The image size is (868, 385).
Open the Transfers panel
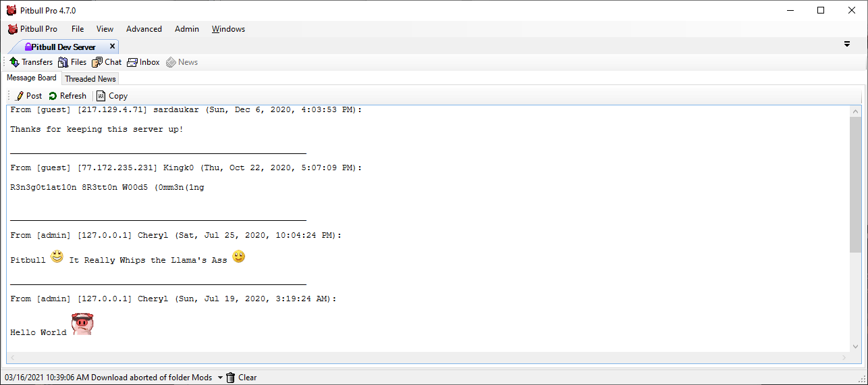pyautogui.click(x=31, y=62)
